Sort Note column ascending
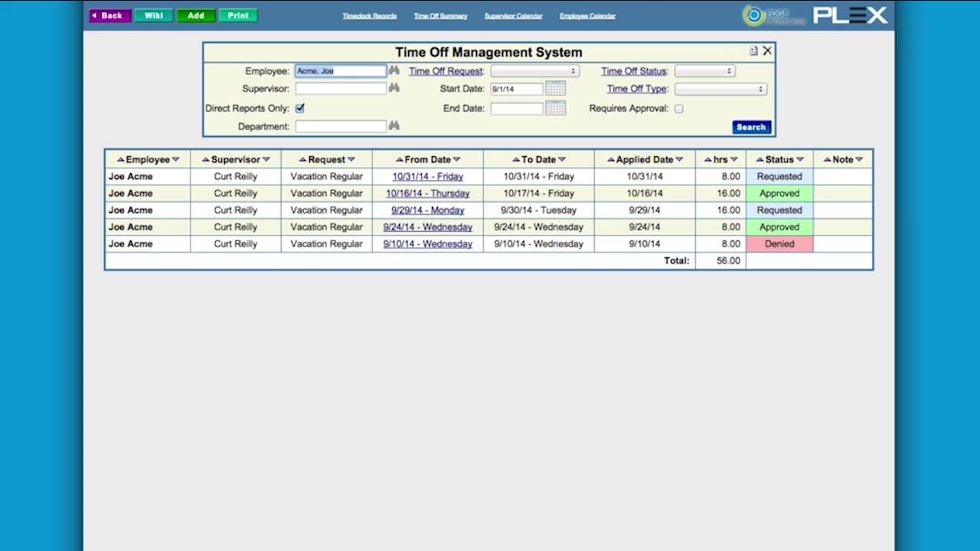 (827, 159)
